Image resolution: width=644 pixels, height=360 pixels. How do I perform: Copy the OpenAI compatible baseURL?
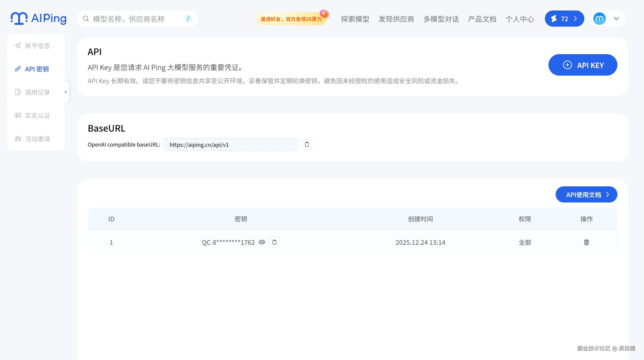307,145
